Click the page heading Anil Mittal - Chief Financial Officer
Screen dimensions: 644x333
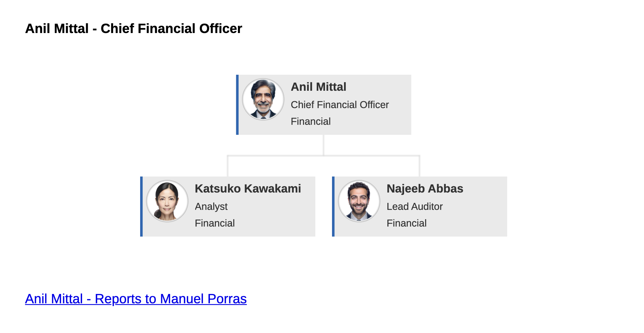[133, 29]
